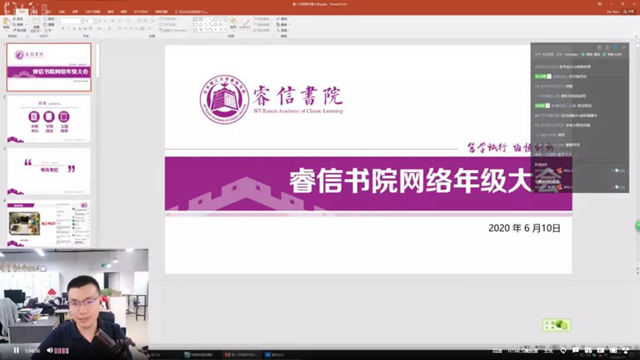Pause the video playback
The image size is (640, 360).
coord(16,350)
